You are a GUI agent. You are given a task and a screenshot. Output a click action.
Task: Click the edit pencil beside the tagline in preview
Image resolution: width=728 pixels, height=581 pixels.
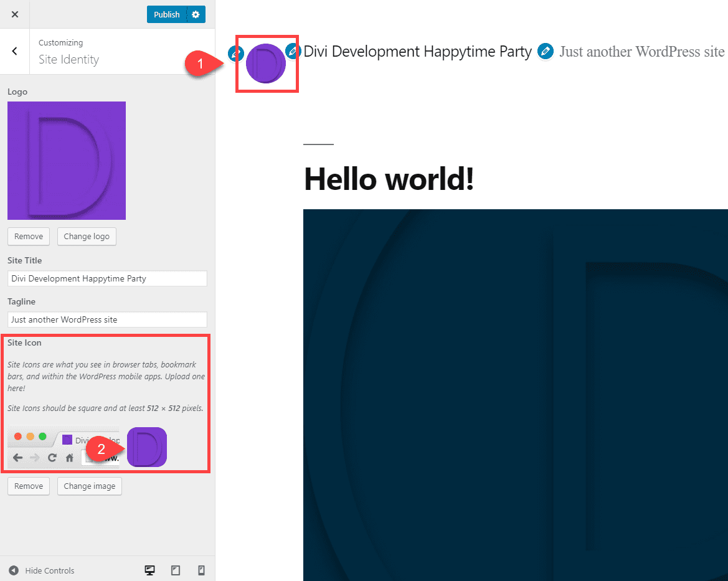tap(546, 52)
